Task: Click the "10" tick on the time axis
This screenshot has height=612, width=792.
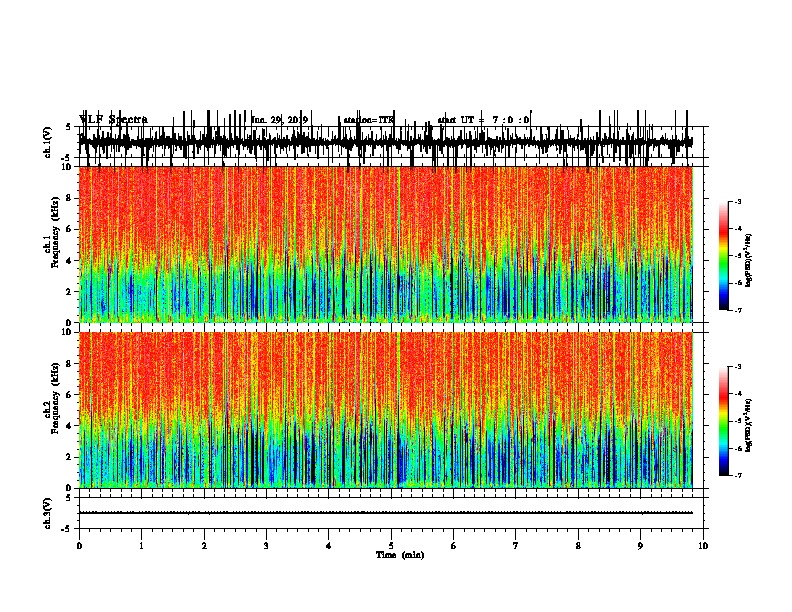Action: 703,546
